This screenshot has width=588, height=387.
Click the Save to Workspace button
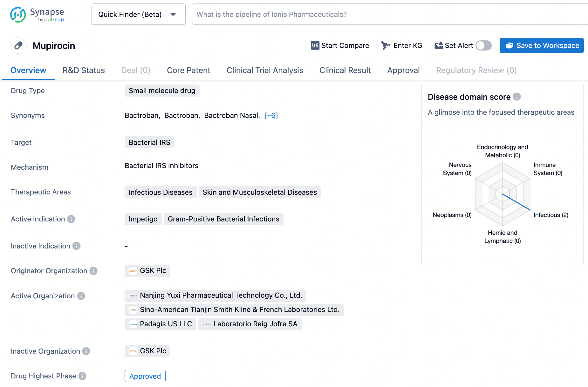pos(541,45)
